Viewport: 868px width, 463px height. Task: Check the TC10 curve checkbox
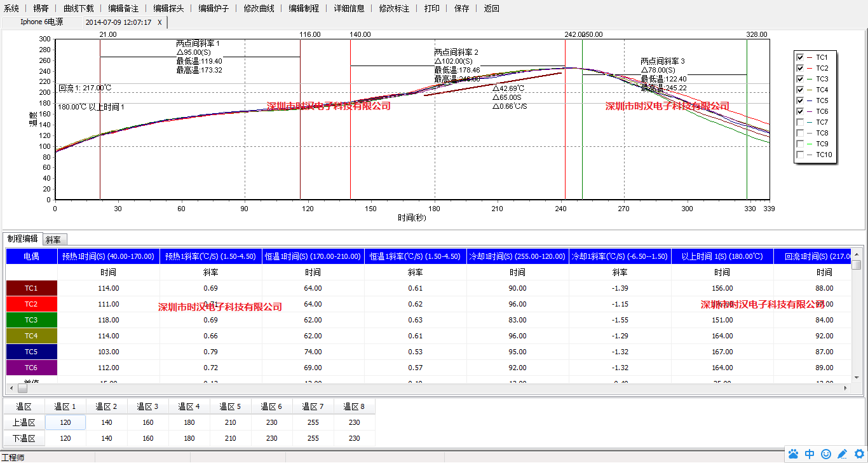[800, 155]
